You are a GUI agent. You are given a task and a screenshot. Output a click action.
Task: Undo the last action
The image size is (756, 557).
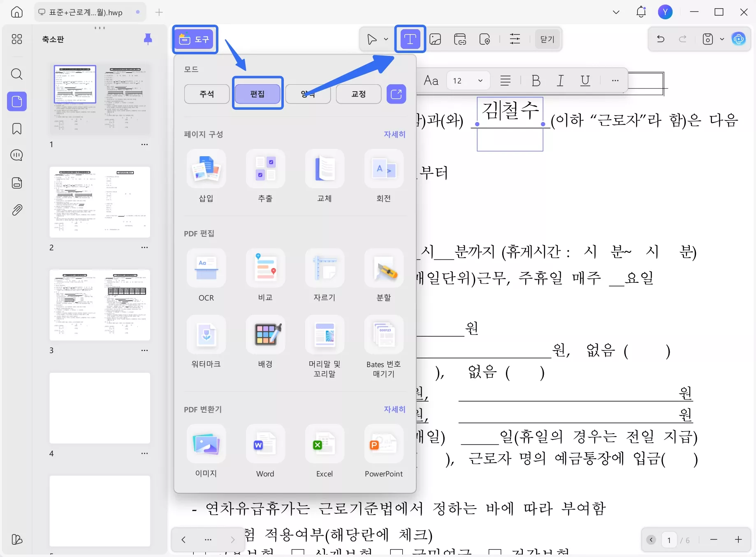tap(660, 39)
